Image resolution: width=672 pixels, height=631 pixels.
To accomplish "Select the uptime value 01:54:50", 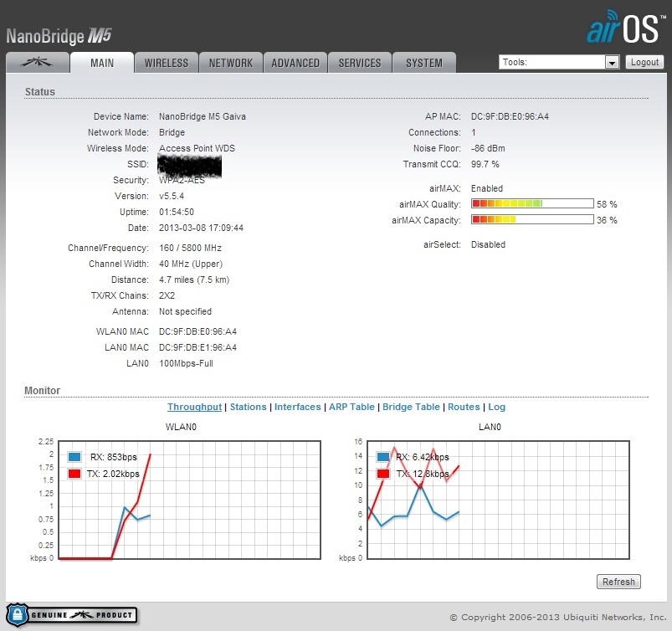I will (177, 213).
